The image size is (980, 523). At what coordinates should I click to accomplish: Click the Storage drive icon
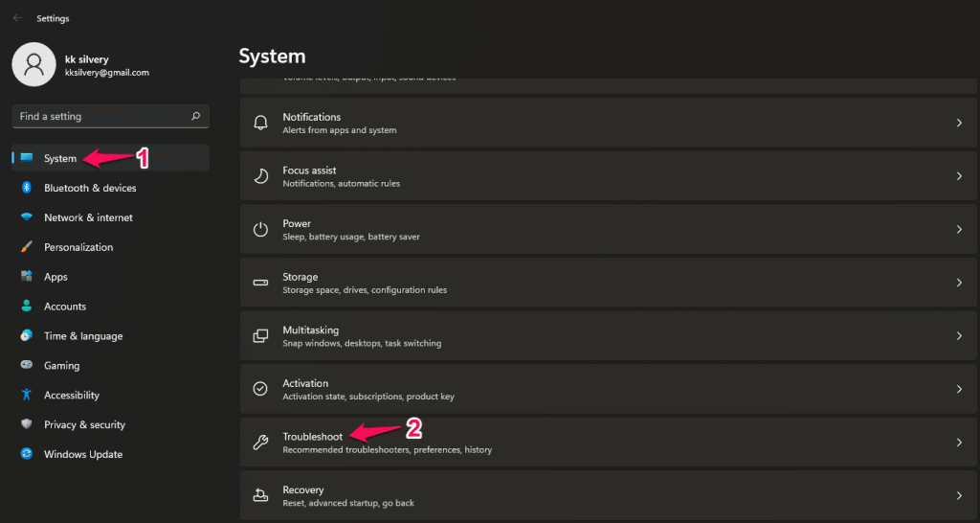tap(260, 283)
